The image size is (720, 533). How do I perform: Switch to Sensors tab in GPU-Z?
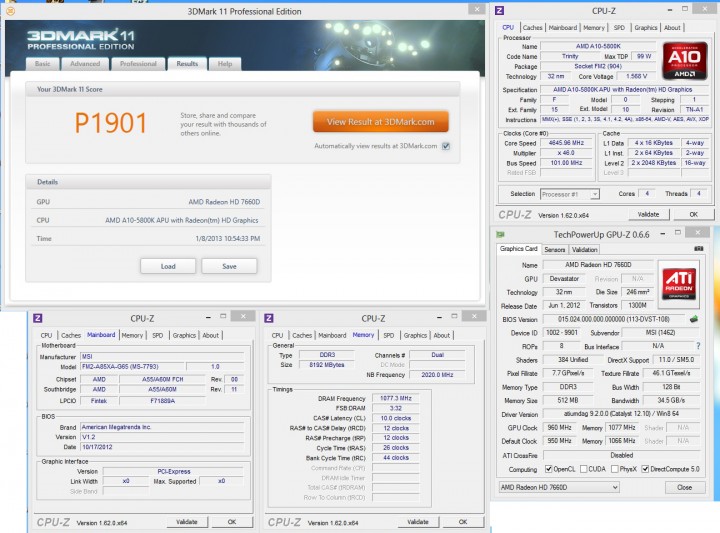click(x=554, y=250)
